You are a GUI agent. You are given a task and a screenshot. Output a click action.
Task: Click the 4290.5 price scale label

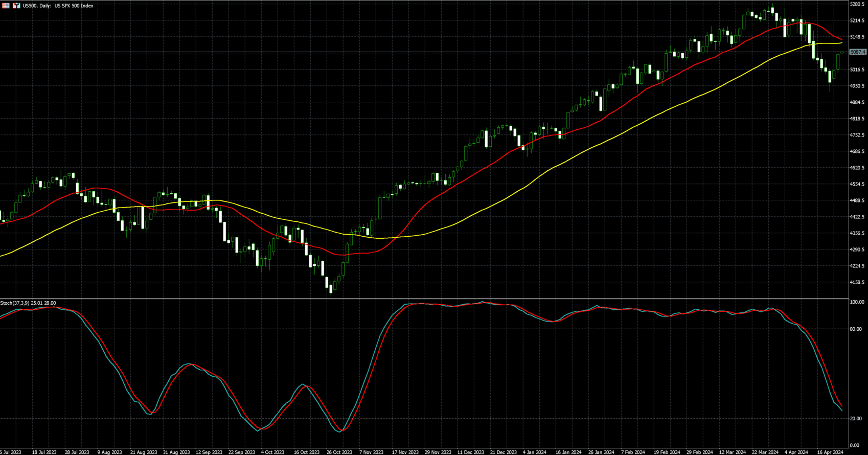click(x=857, y=249)
